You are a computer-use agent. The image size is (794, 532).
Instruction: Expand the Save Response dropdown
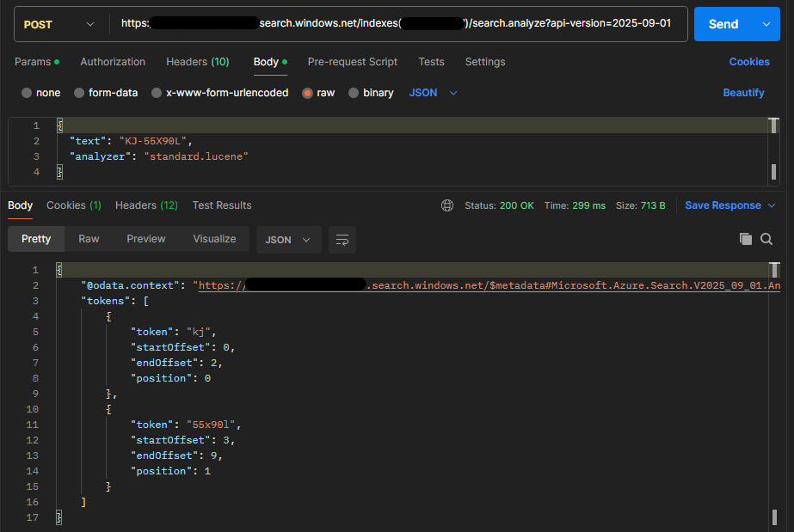pyautogui.click(x=771, y=205)
